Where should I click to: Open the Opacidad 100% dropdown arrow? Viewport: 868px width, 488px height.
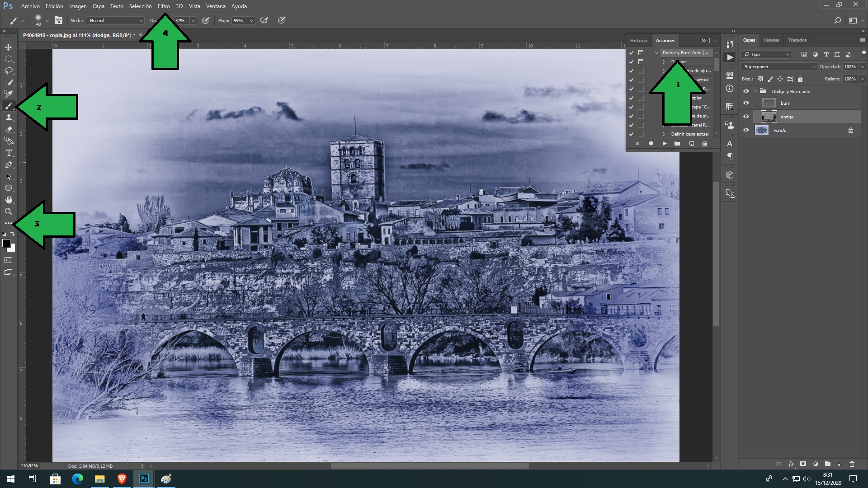(862, 67)
